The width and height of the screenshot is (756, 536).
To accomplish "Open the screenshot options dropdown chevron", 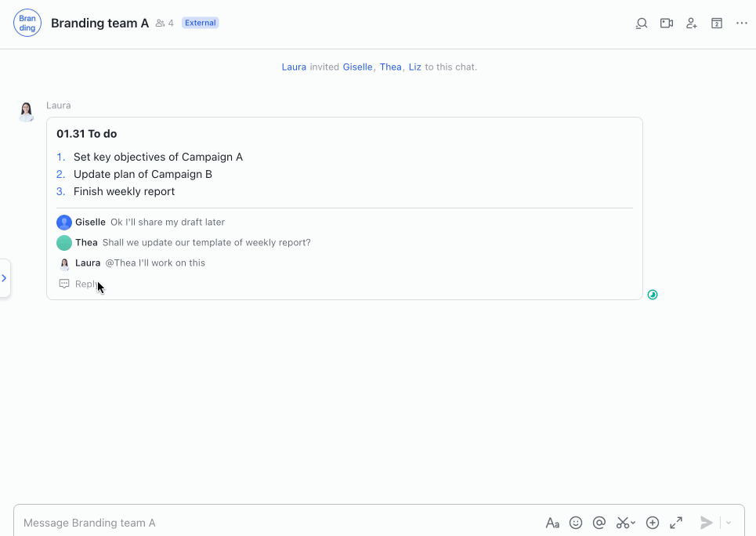I will (633, 523).
